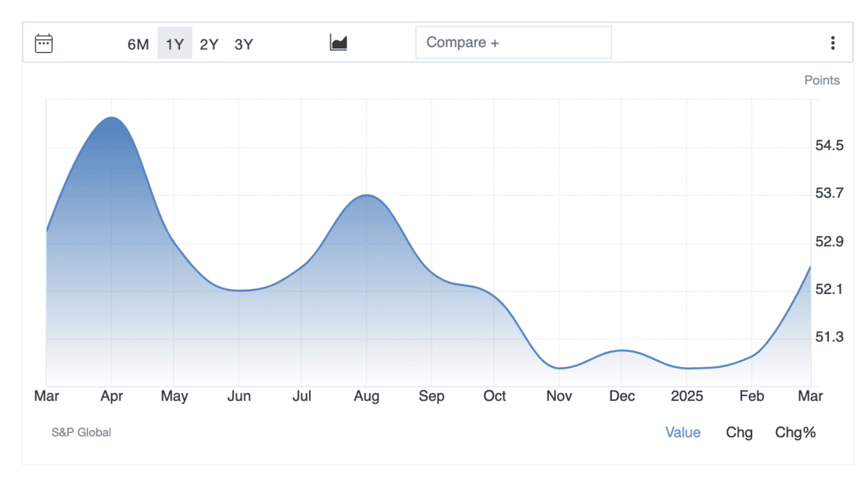The width and height of the screenshot is (868, 482).
Task: Click the Points axis unit label
Action: pos(822,80)
